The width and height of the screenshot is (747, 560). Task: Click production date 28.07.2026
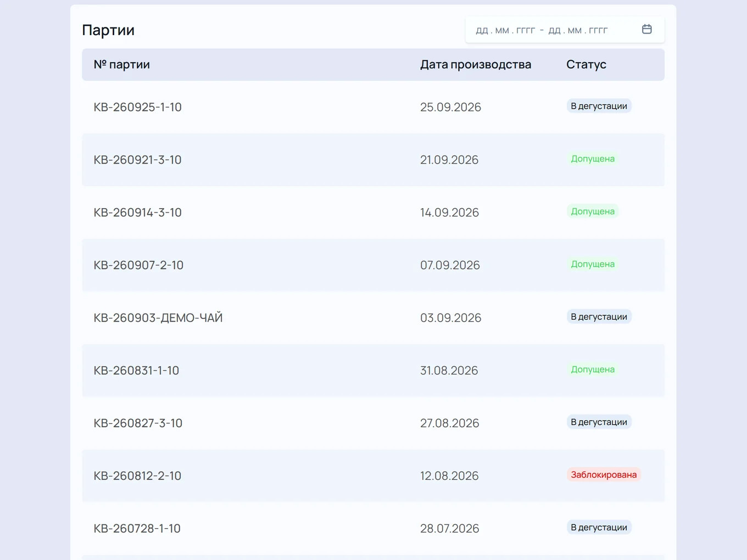(x=449, y=529)
